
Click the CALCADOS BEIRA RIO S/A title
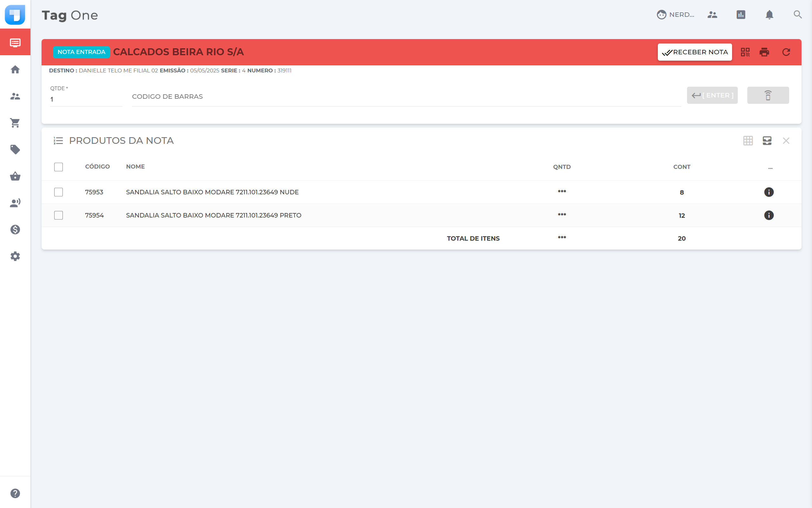179,52
